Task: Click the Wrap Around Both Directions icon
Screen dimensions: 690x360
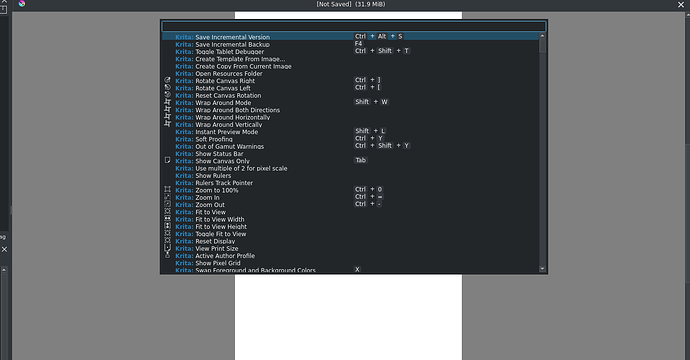Action: 167,110
